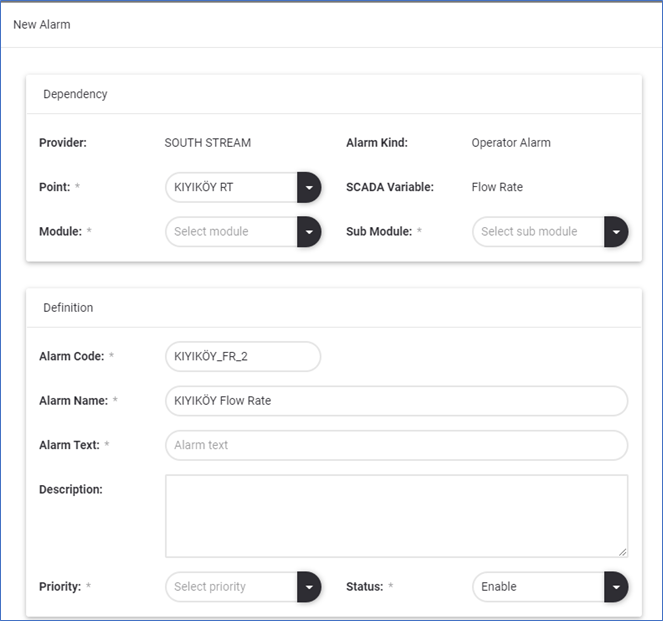This screenshot has width=663, height=621.
Task: Click the New Alarm page title
Action: [x=42, y=24]
